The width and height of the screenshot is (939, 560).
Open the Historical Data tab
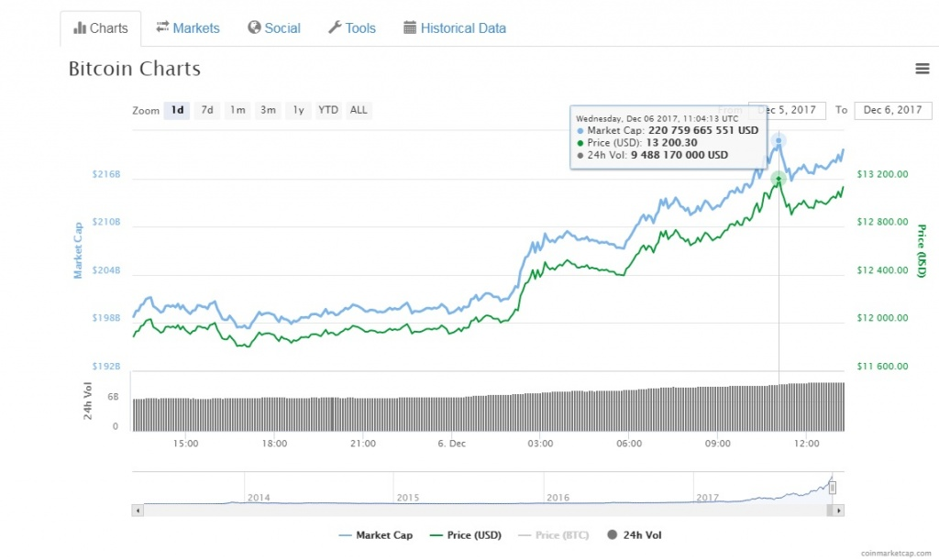pyautogui.click(x=455, y=28)
